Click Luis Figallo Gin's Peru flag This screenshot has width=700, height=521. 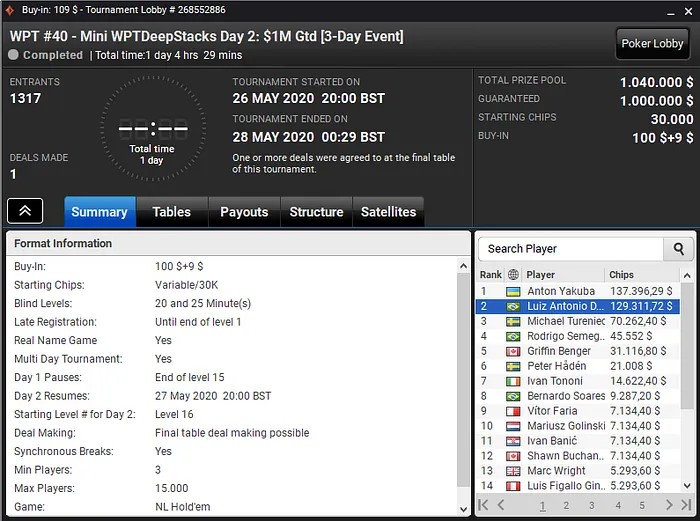point(513,486)
